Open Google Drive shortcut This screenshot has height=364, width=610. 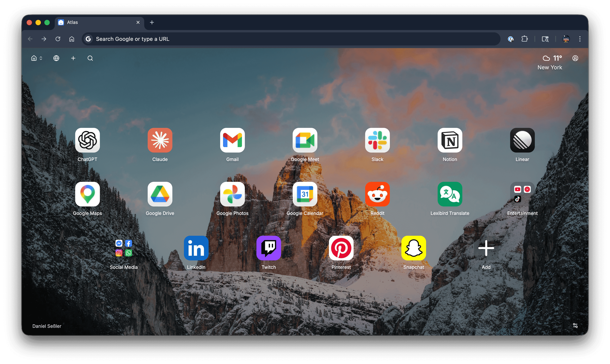coord(160,194)
